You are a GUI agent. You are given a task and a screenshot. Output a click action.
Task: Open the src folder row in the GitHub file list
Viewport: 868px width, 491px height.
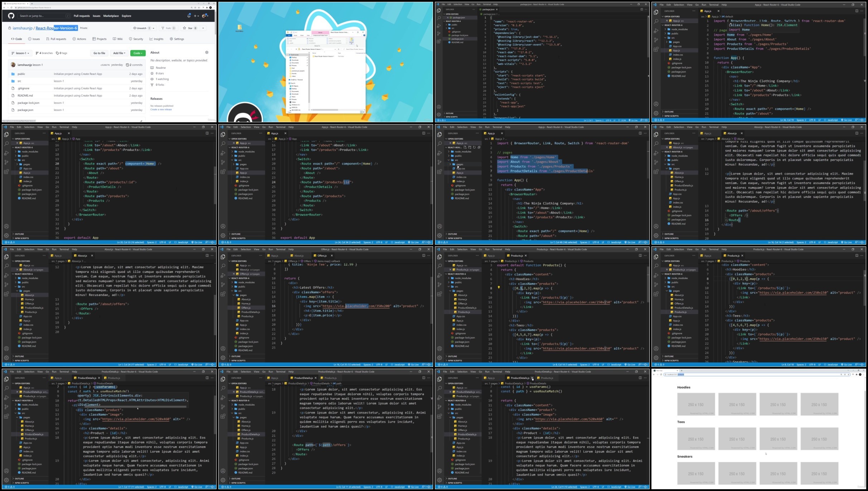click(x=77, y=81)
